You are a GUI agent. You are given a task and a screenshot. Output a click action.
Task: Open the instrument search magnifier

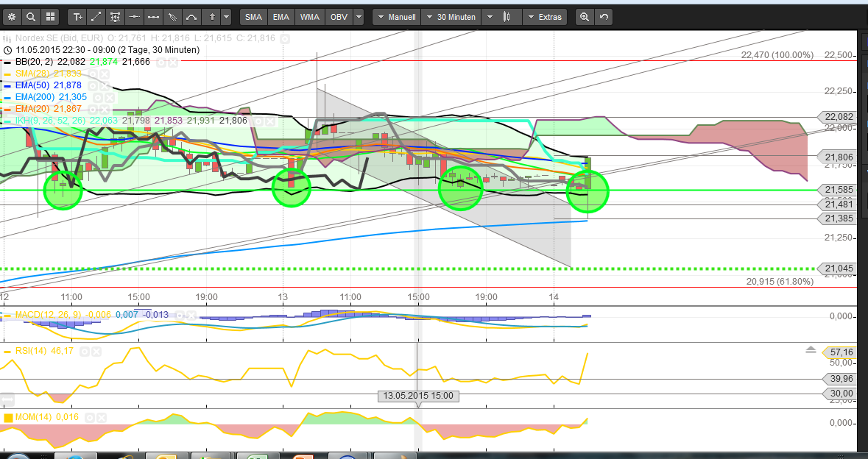(x=31, y=17)
